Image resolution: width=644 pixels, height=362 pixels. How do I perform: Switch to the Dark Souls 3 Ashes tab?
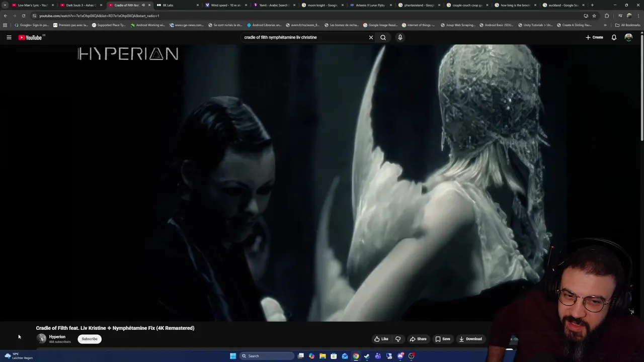pos(80,5)
